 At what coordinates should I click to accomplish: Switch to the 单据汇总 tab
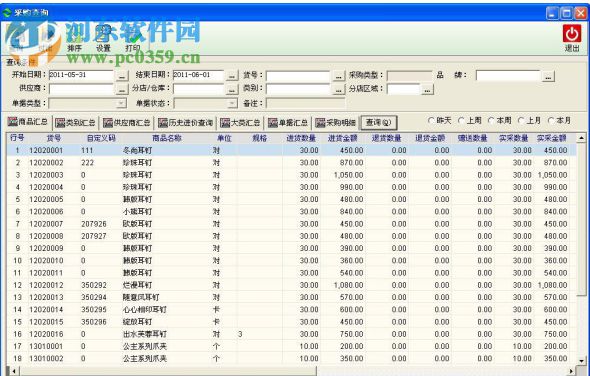coord(288,123)
